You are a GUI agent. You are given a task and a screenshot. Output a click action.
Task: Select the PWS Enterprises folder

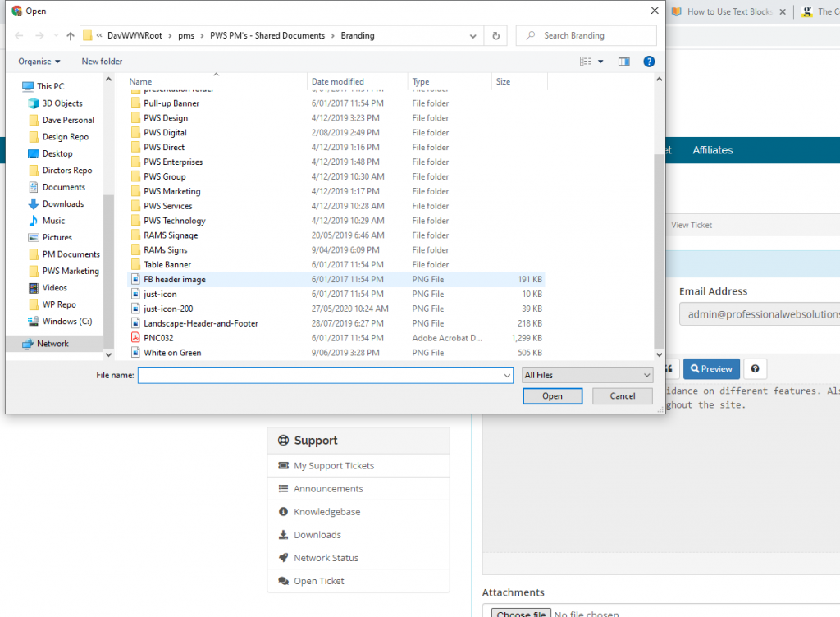tap(173, 162)
